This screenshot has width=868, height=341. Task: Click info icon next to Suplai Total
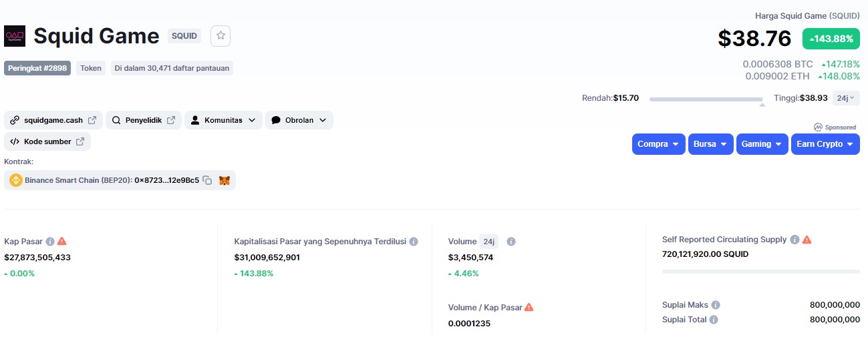click(714, 320)
